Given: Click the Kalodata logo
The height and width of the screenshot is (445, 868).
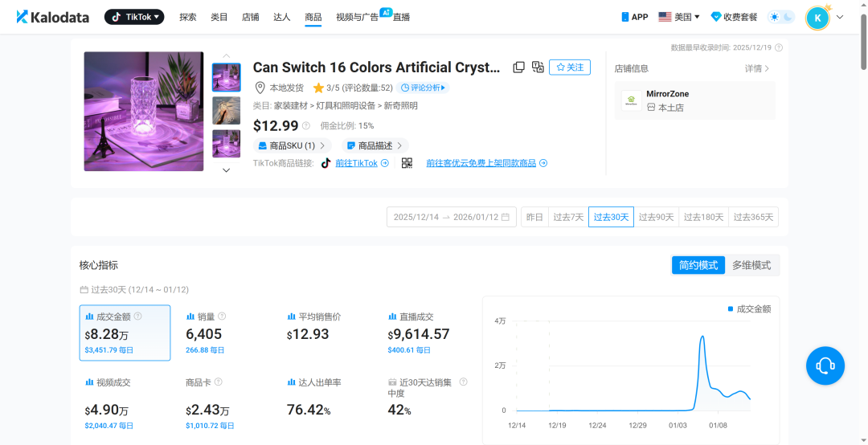Looking at the screenshot, I should coord(52,17).
